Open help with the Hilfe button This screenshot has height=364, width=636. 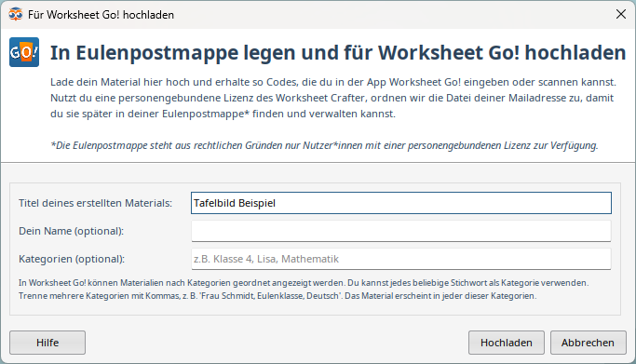pos(47,343)
